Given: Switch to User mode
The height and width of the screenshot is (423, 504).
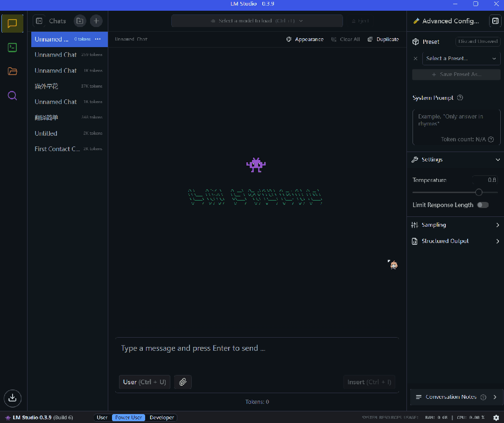Looking at the screenshot, I should click(102, 417).
